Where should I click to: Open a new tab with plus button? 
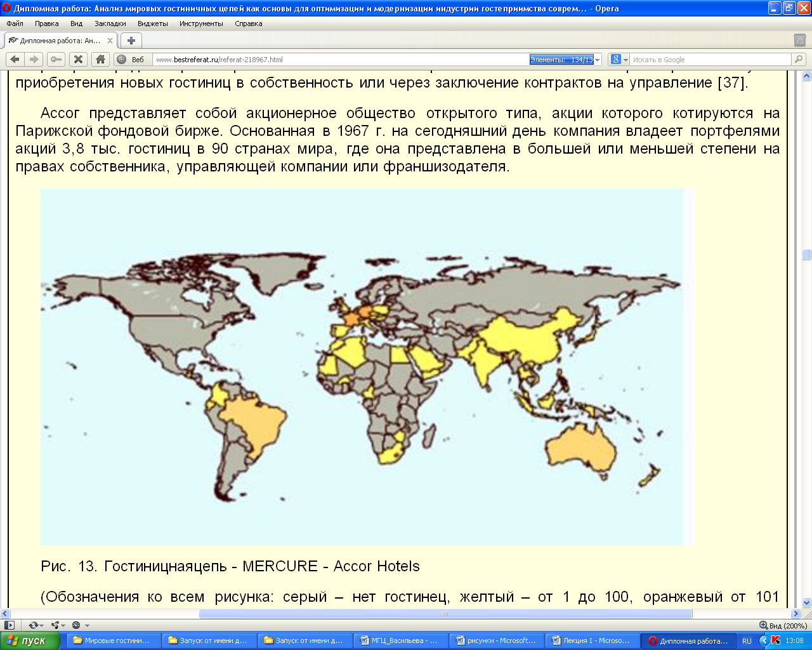pyautogui.click(x=131, y=41)
